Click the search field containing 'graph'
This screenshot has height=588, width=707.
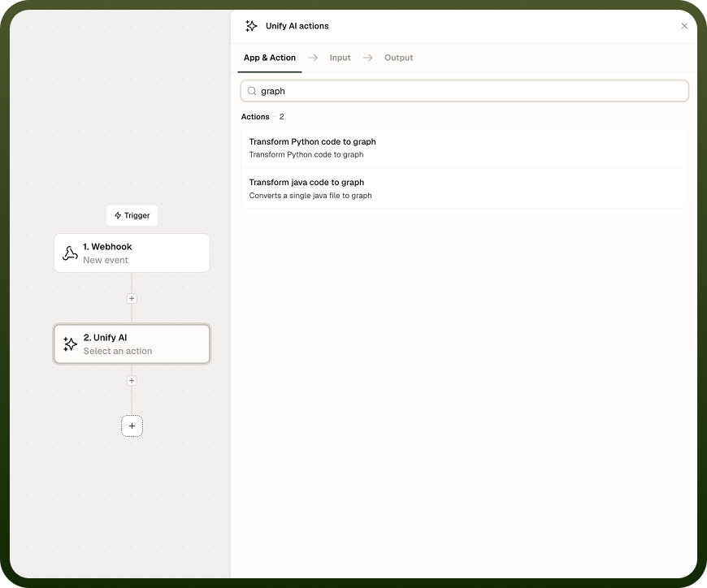point(464,91)
